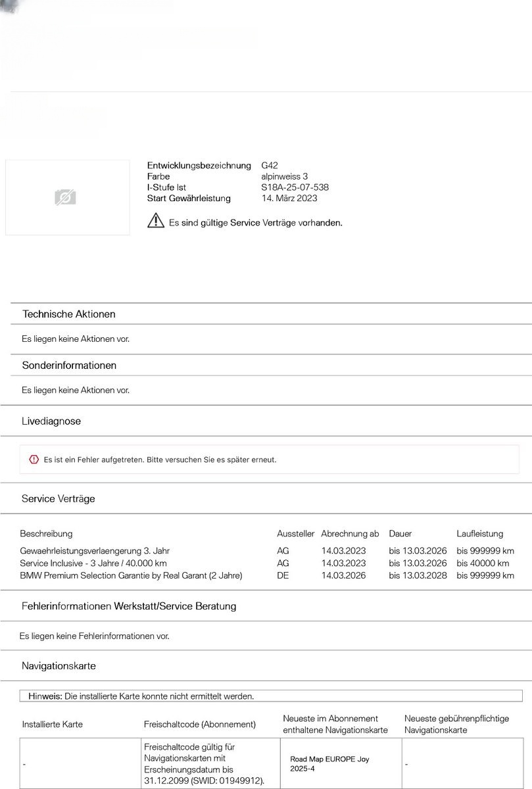Click the missing vehicle image placeholder icon
Viewport: 532px width, 789px height.
pyautogui.click(x=65, y=197)
